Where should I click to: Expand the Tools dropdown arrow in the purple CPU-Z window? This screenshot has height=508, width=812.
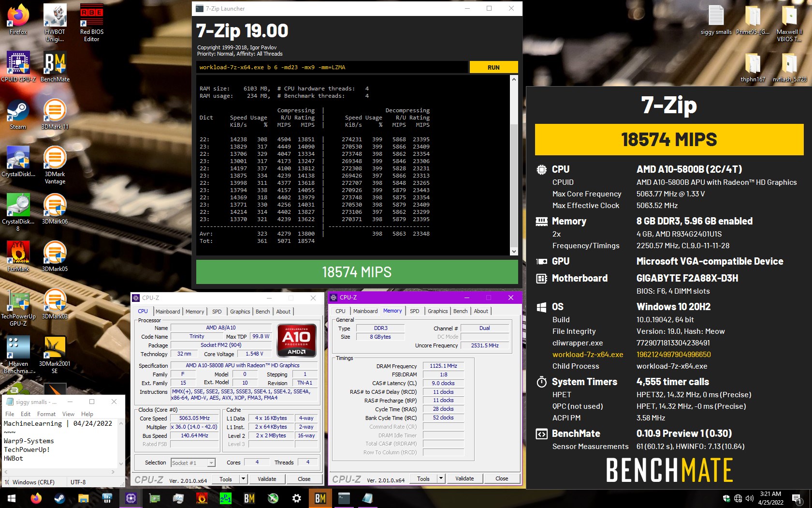pyautogui.click(x=441, y=478)
